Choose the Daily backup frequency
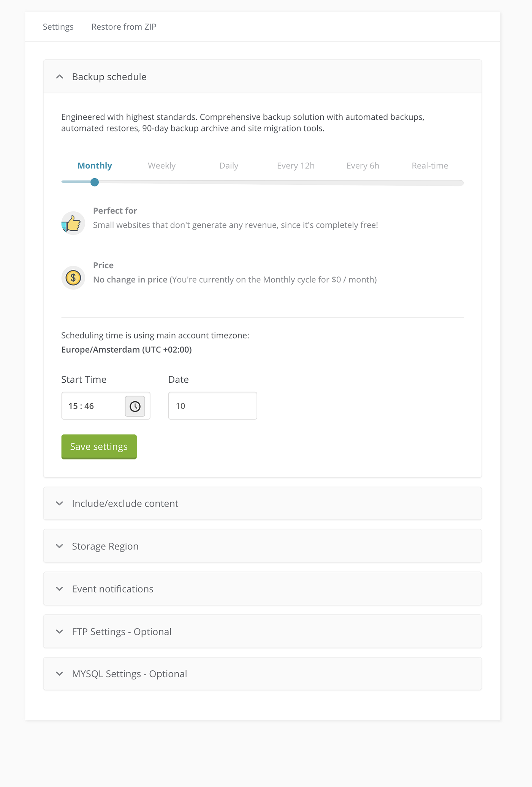Viewport: 532px width, 787px height. [x=229, y=166]
